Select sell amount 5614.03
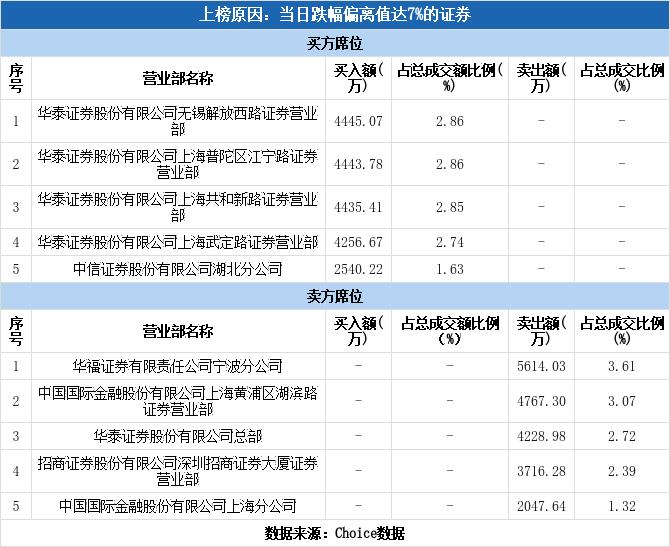The image size is (670, 547). (x=541, y=366)
